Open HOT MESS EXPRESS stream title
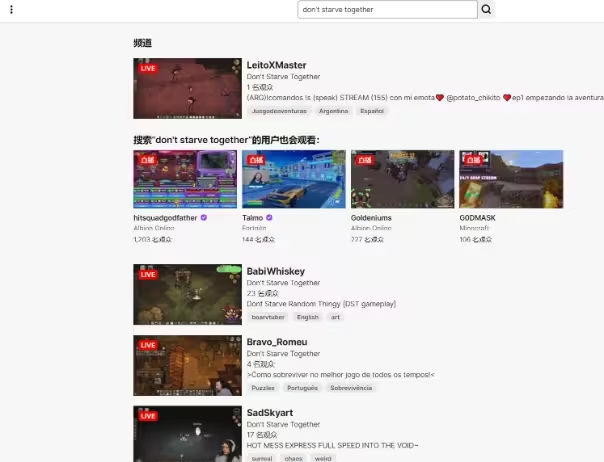The width and height of the screenshot is (604, 462). [x=332, y=445]
